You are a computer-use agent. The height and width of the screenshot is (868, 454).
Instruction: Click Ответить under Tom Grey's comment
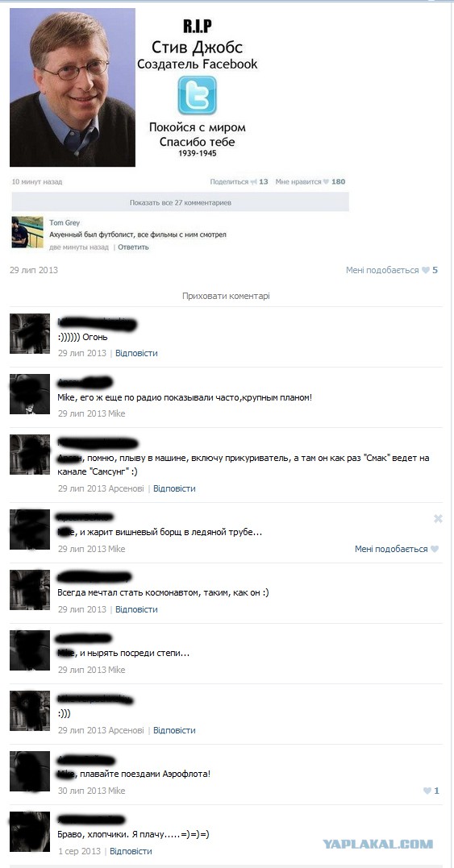point(133,247)
